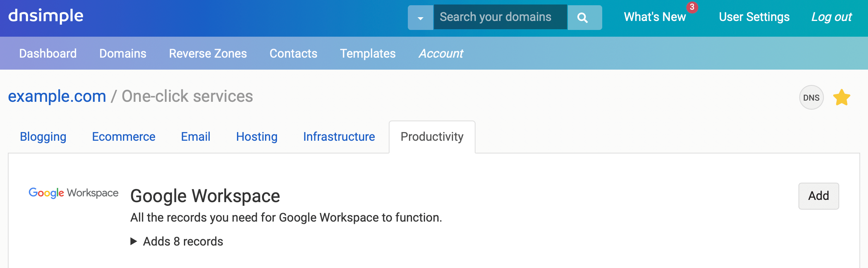
Task: Open the search scope dropdown arrow
Action: click(421, 18)
